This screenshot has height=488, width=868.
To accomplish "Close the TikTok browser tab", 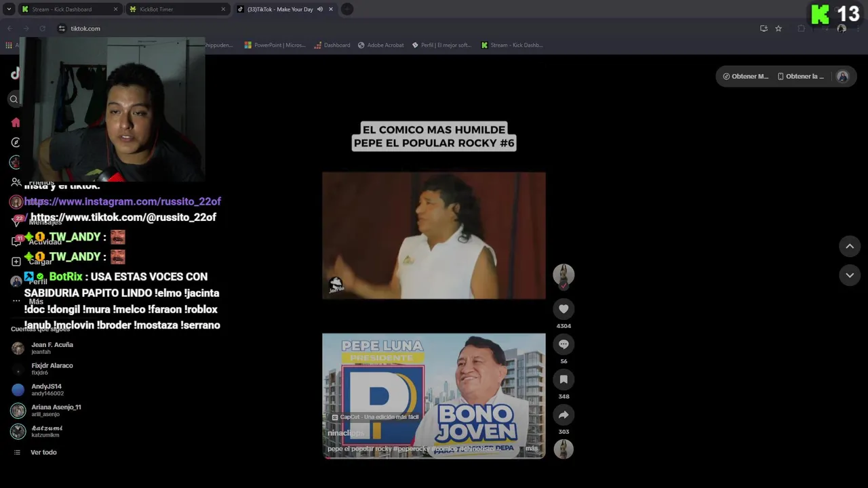I will 331,9.
